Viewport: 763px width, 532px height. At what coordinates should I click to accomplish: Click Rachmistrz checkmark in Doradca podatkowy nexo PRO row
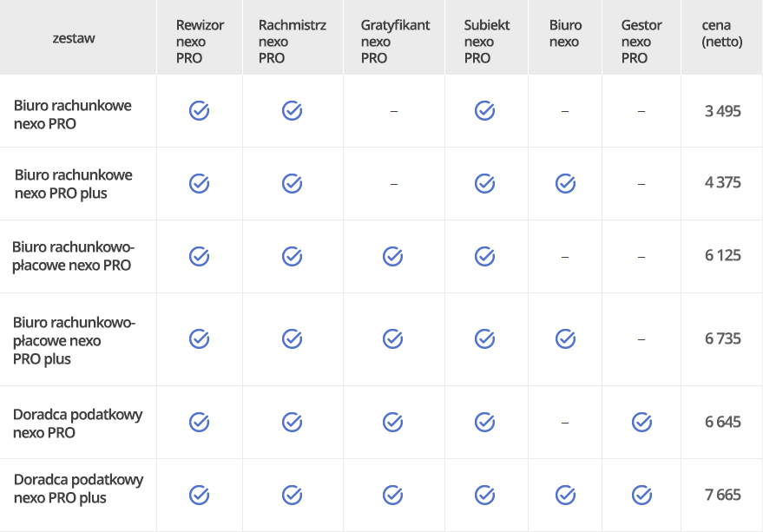pyautogui.click(x=292, y=422)
